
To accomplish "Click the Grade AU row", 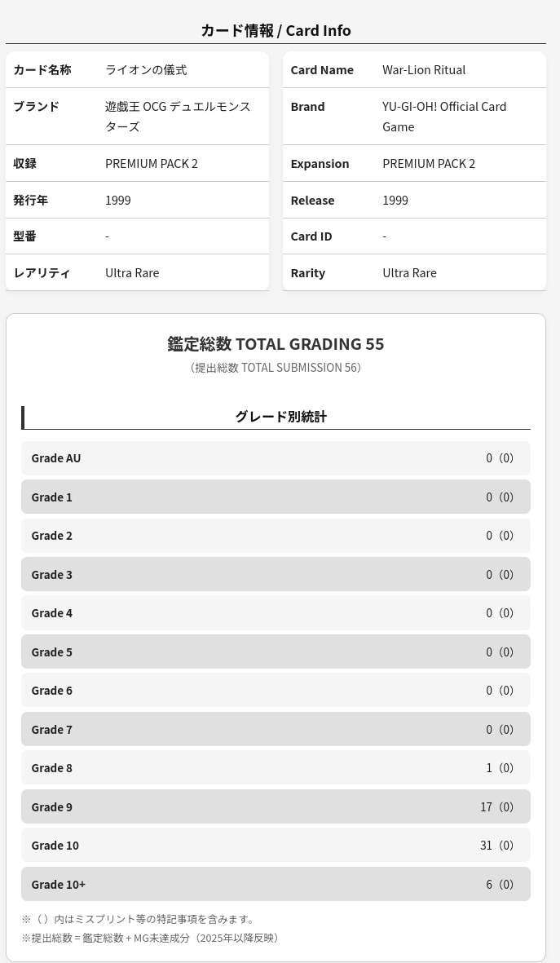I will [x=276, y=458].
